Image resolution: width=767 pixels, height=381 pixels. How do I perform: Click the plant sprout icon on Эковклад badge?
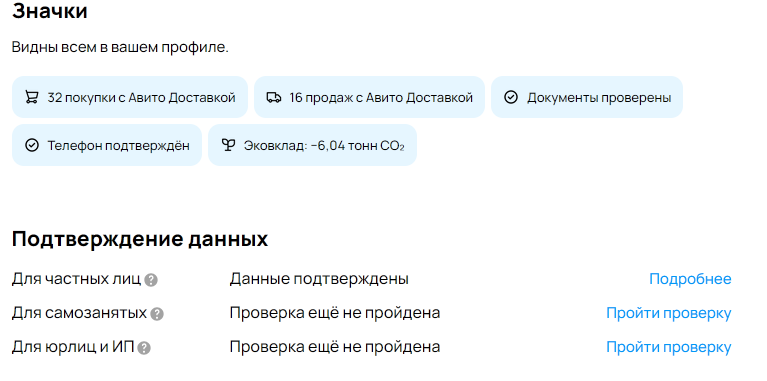228,145
